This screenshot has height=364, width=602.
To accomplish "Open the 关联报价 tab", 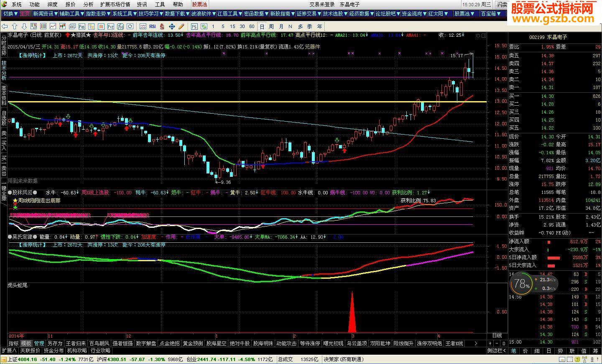I will 30,351.
